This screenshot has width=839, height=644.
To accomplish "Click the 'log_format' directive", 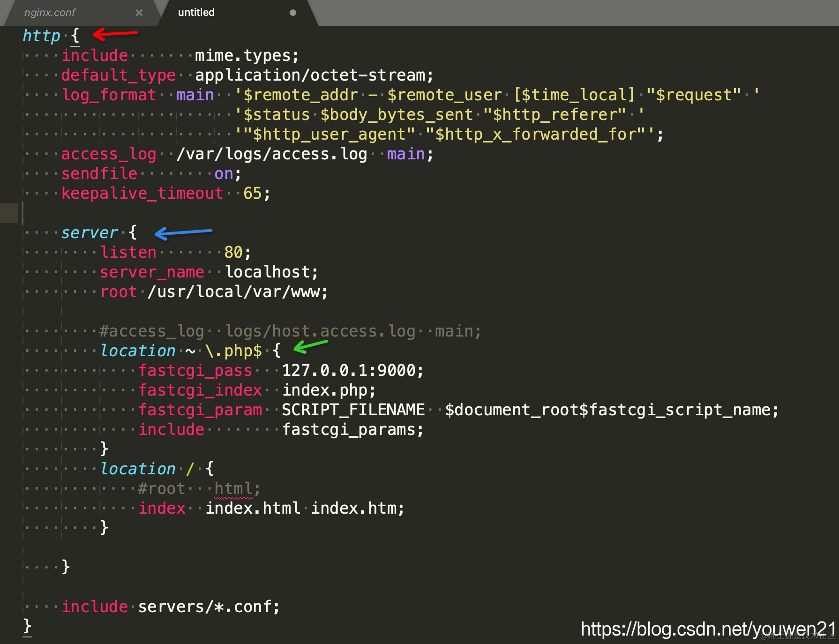I will click(x=109, y=95).
